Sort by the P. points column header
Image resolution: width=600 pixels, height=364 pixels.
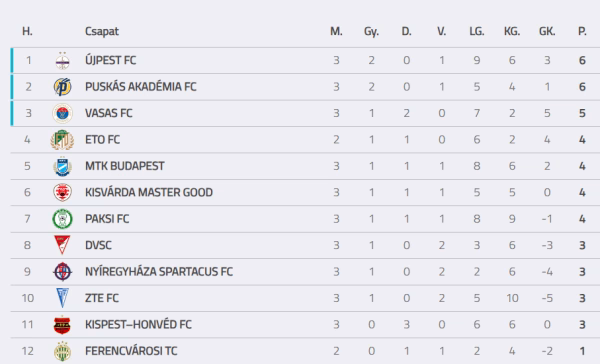point(582,31)
